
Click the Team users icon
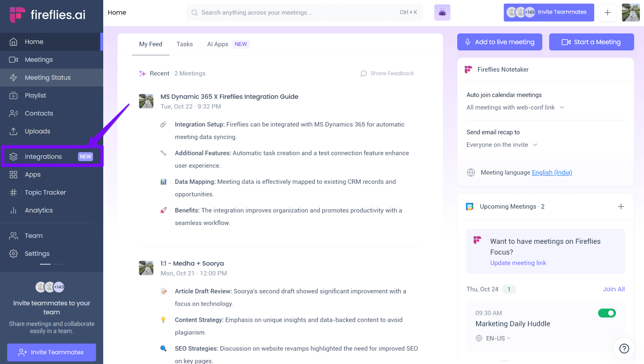13,236
